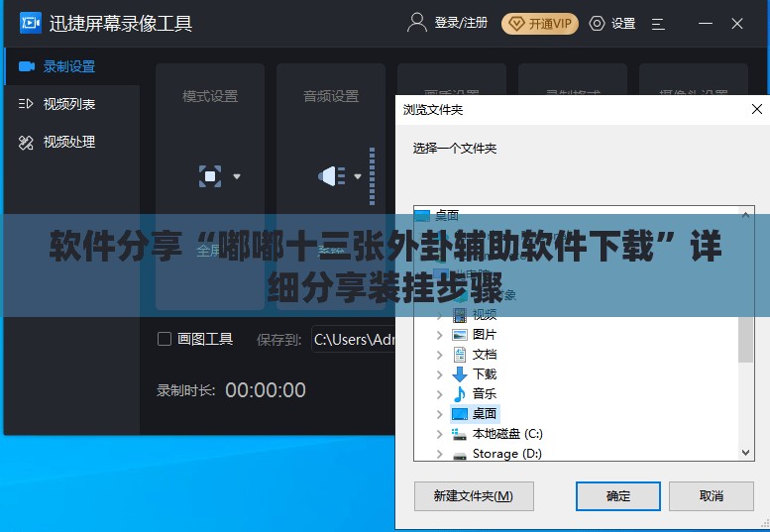Select the 文档 folder
This screenshot has width=770, height=532.
click(485, 355)
